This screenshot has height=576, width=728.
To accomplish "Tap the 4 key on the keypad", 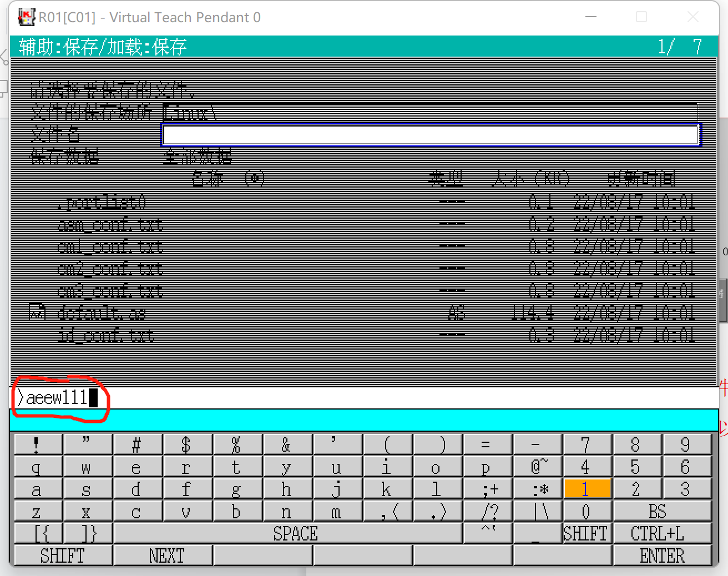I will (x=587, y=467).
